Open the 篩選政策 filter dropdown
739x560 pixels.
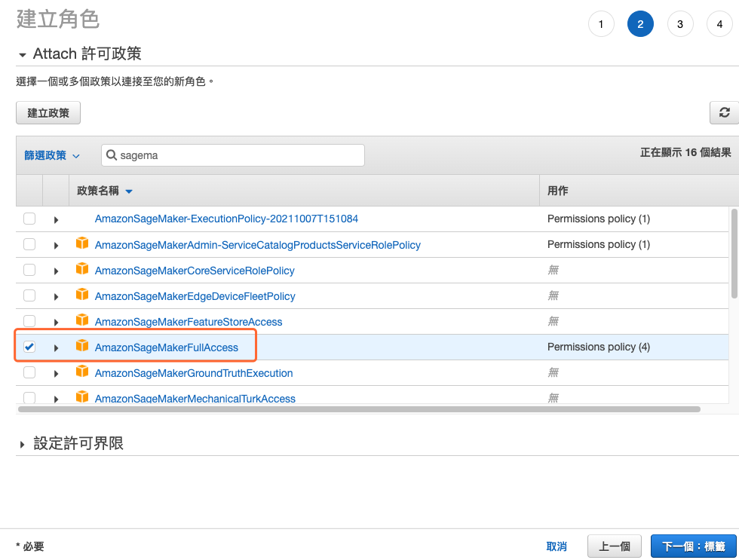click(x=52, y=155)
